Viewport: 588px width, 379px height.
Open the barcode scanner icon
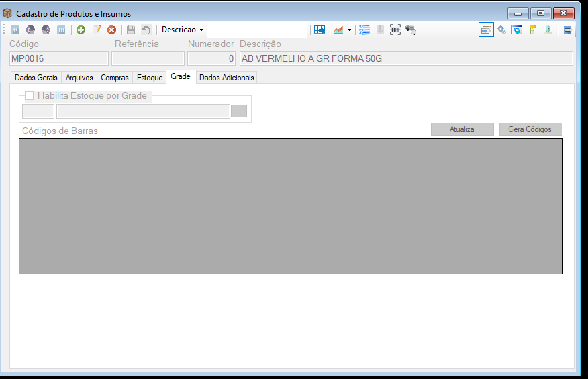[395, 30]
